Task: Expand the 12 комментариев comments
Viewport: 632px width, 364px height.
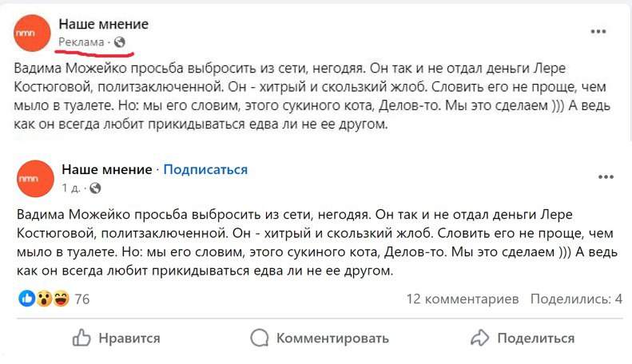Action: [463, 299]
